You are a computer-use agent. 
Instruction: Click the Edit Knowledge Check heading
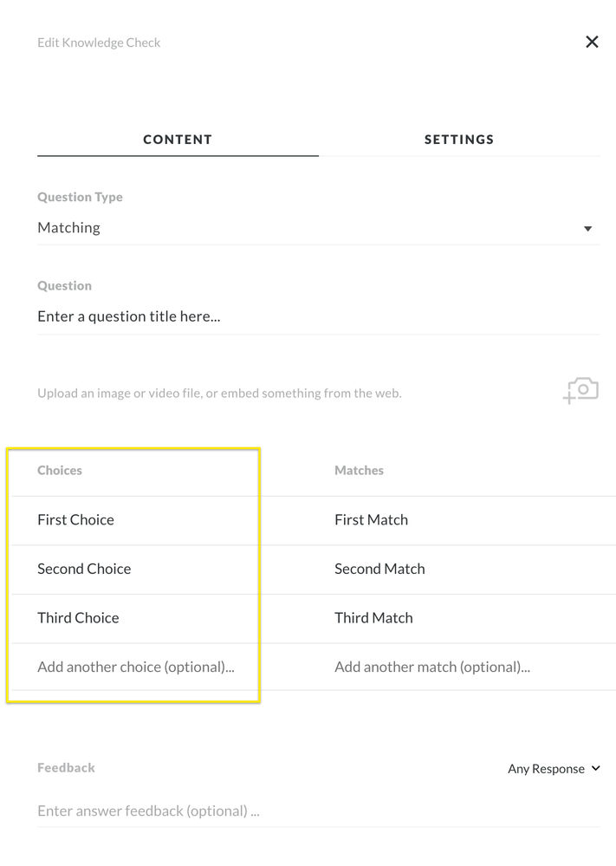coord(99,42)
